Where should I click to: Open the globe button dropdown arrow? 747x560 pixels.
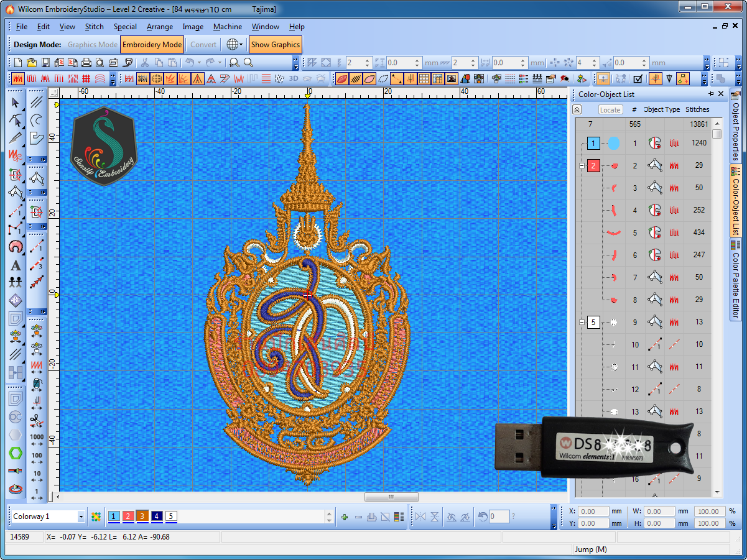tap(241, 45)
